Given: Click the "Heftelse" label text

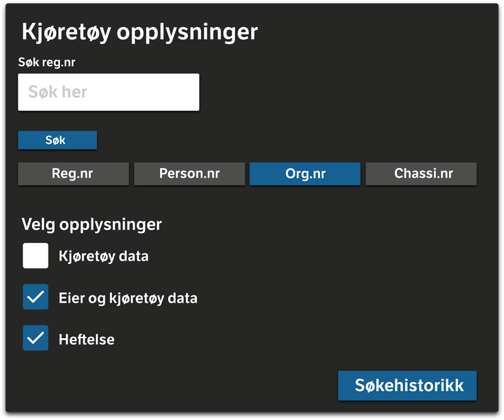Looking at the screenshot, I should pyautogui.click(x=86, y=339).
